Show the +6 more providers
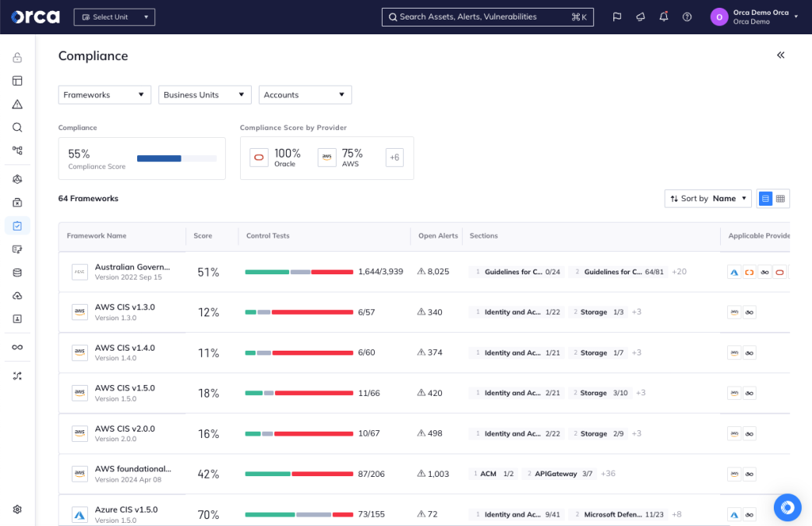The width and height of the screenshot is (812, 526). click(x=394, y=157)
